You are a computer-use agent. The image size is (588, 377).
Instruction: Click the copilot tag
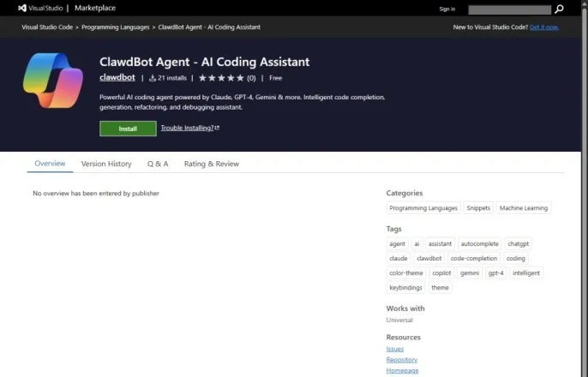[x=441, y=272]
